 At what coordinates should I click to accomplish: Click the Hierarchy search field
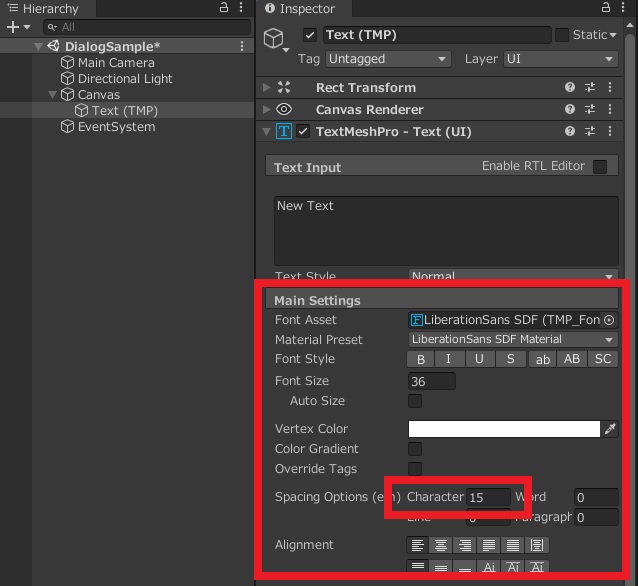pos(147,27)
